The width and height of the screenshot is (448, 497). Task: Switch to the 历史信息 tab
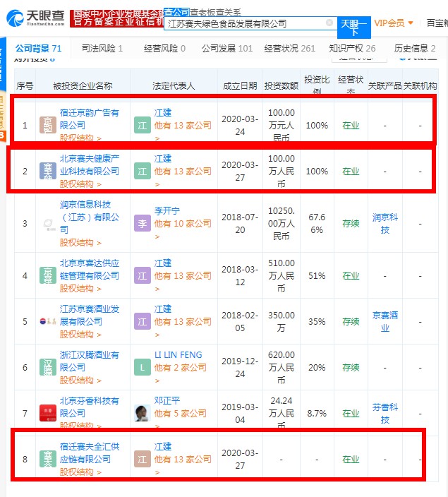[x=415, y=48]
